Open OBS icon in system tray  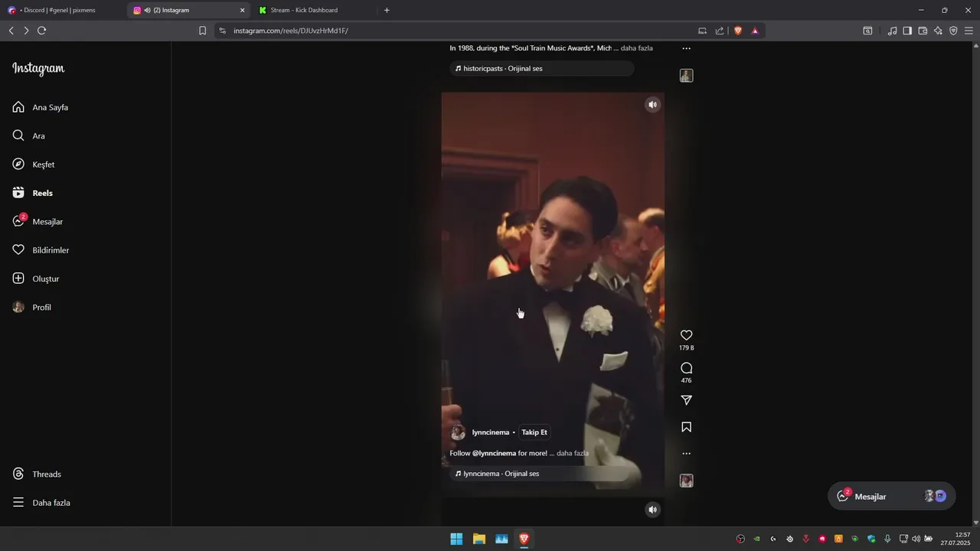[740, 539]
